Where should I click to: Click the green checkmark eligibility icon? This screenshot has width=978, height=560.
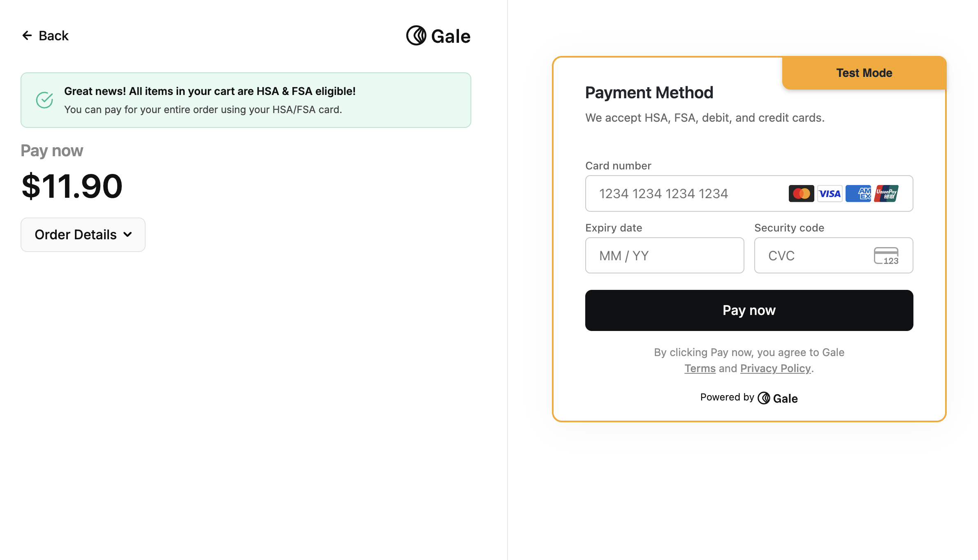tap(44, 100)
